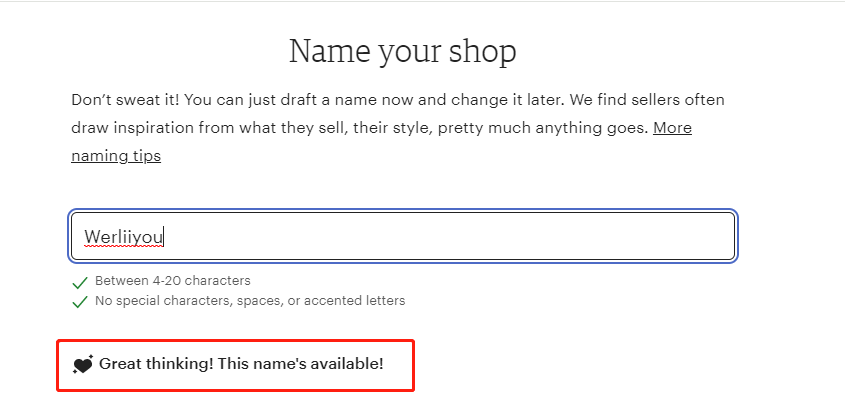Image resolution: width=845 pixels, height=410 pixels.
Task: Click the "Between 4-20 characters" requirement text
Action: click(x=173, y=281)
